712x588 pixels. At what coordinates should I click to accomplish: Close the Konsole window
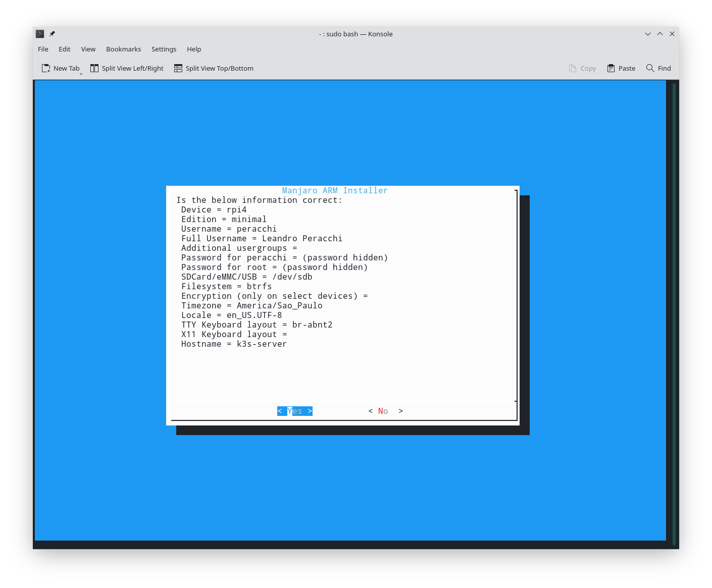(672, 34)
